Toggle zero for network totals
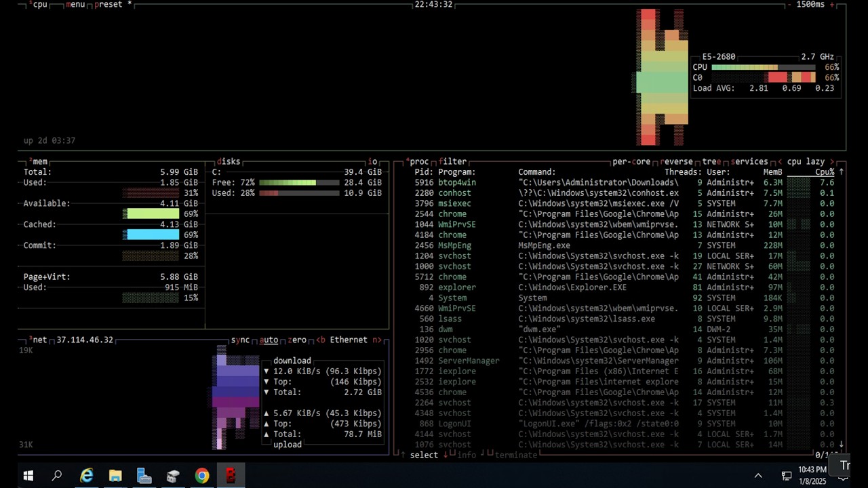The width and height of the screenshot is (868, 488). pyautogui.click(x=296, y=340)
